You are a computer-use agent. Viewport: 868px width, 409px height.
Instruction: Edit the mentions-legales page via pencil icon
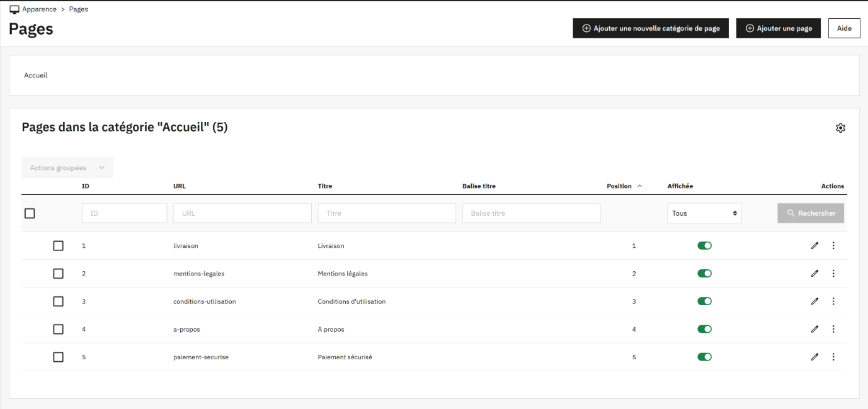point(814,273)
